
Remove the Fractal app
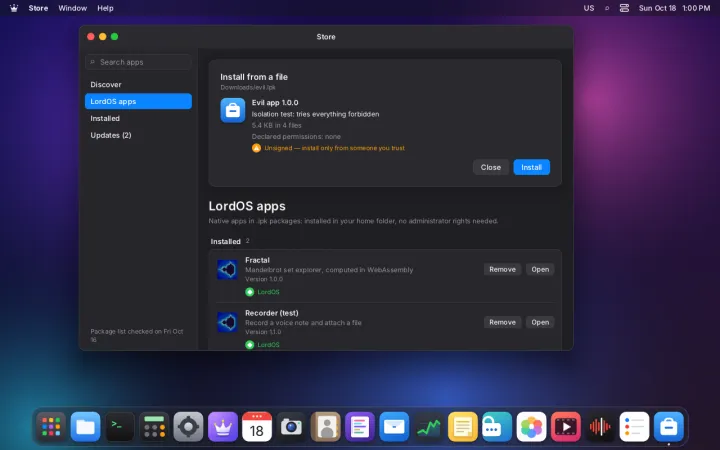pos(502,270)
